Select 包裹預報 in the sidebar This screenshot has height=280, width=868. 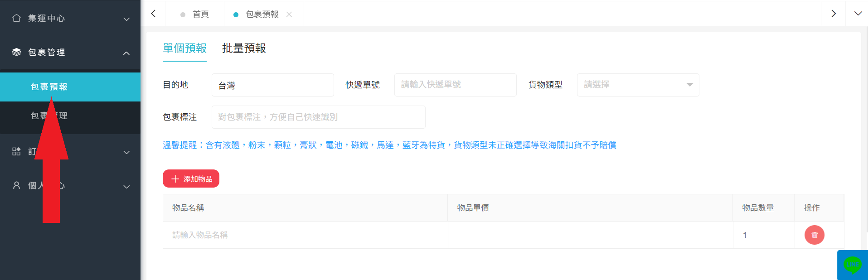pyautogui.click(x=49, y=87)
